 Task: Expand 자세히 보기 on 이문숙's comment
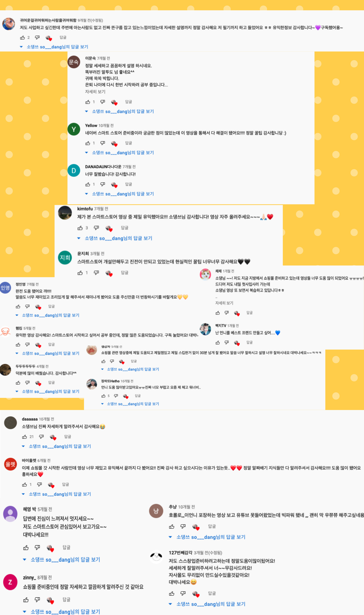pos(95,91)
